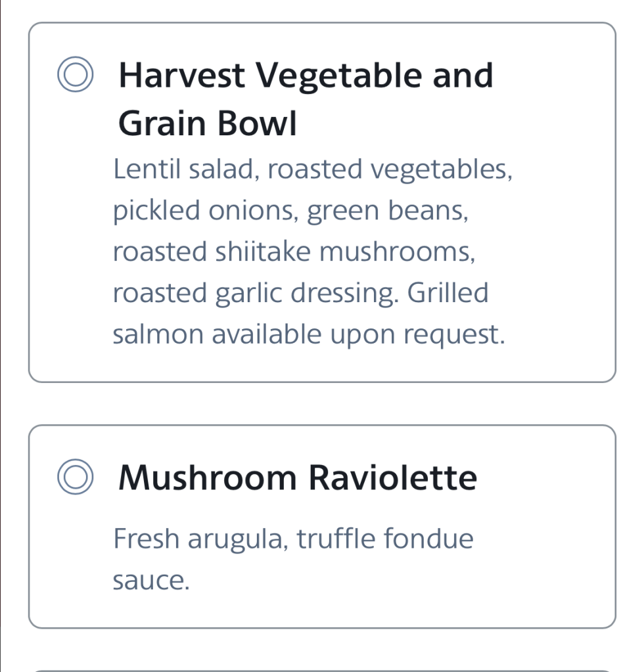Click the word 'Raviolette' in the second title

pos(393,478)
